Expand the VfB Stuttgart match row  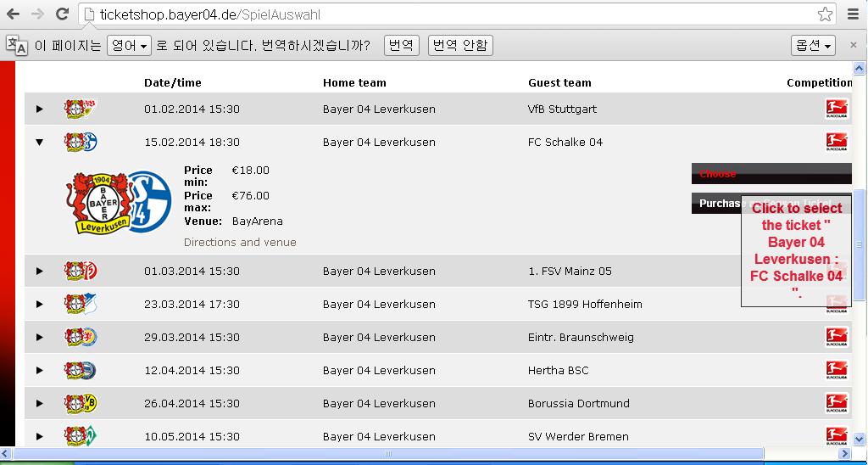39,109
